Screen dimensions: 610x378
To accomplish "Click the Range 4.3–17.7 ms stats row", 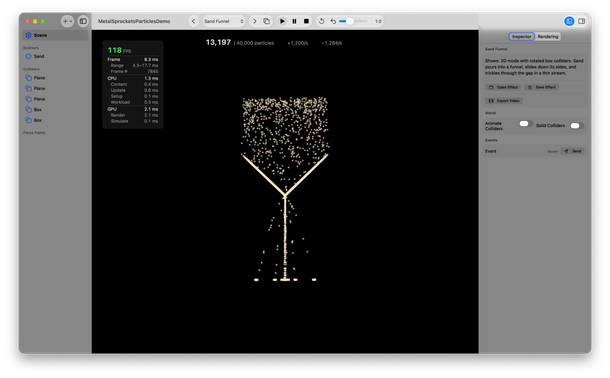I will click(x=133, y=65).
